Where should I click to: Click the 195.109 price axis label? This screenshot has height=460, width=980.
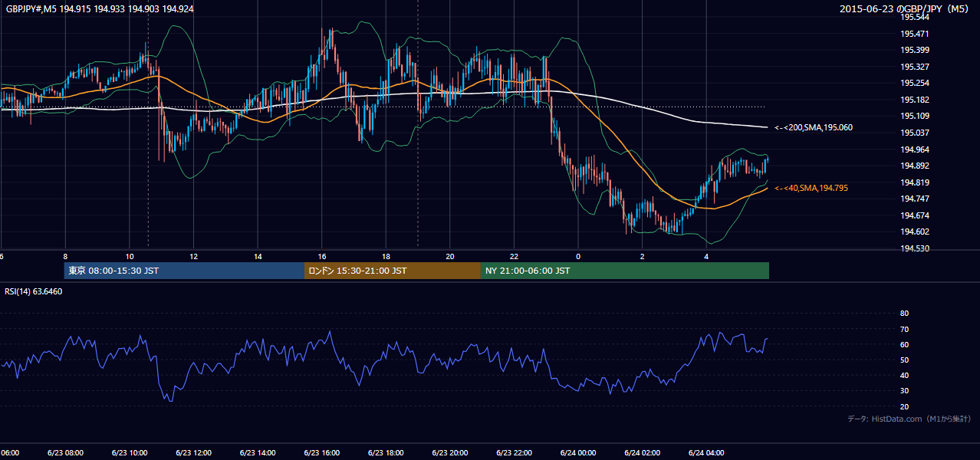914,116
